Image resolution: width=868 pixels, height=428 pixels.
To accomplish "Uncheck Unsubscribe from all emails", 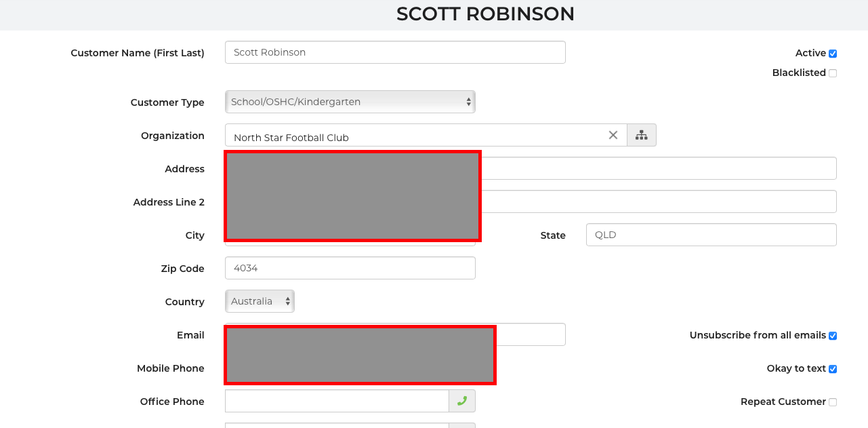I will (x=833, y=336).
